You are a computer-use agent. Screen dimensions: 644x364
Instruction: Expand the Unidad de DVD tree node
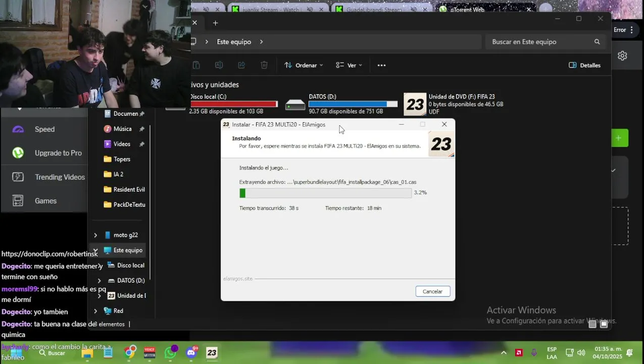tap(99, 296)
